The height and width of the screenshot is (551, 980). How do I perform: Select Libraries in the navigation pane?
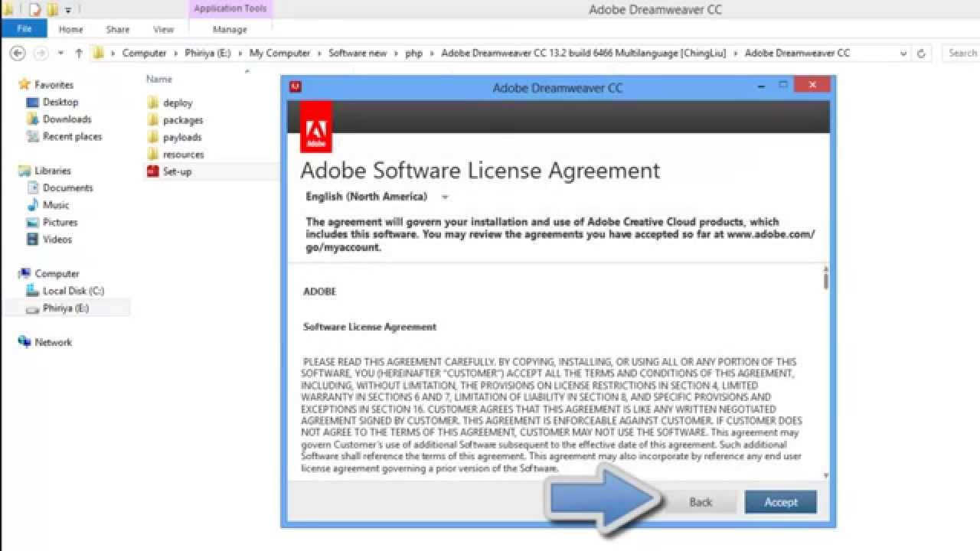pos(52,171)
